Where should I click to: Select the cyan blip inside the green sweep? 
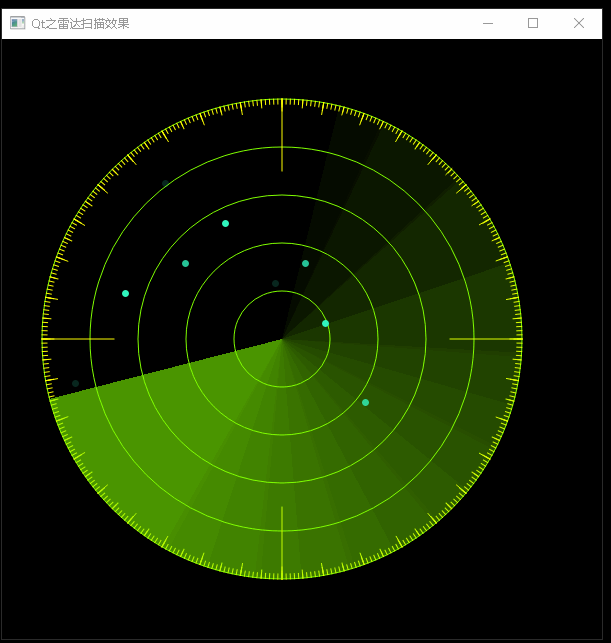pos(365,402)
